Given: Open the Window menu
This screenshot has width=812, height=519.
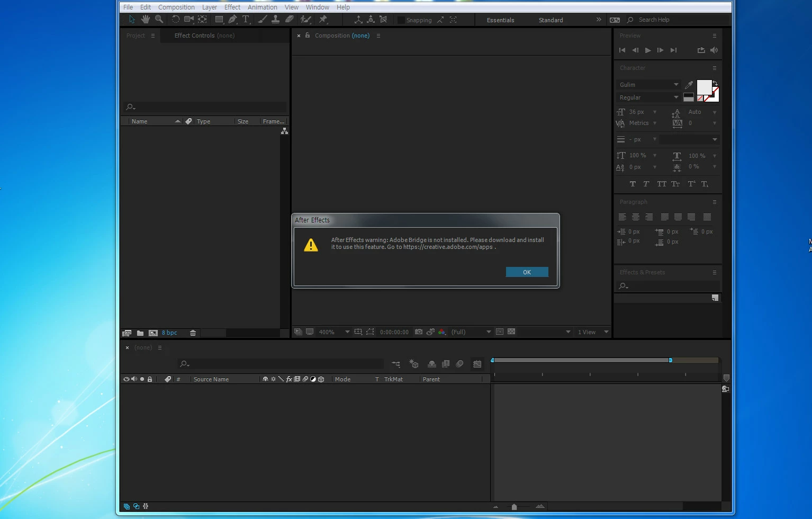Looking at the screenshot, I should 318,7.
